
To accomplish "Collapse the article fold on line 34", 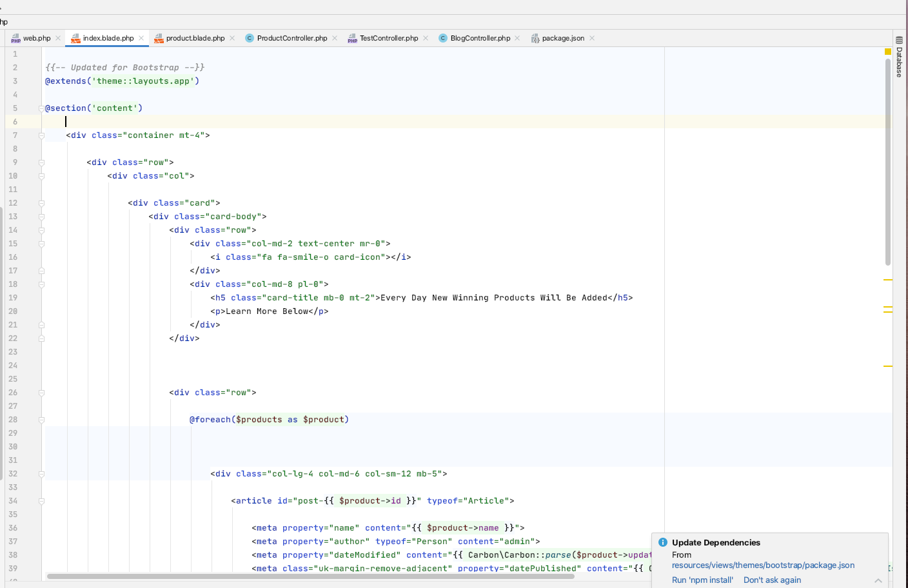I will click(x=41, y=501).
